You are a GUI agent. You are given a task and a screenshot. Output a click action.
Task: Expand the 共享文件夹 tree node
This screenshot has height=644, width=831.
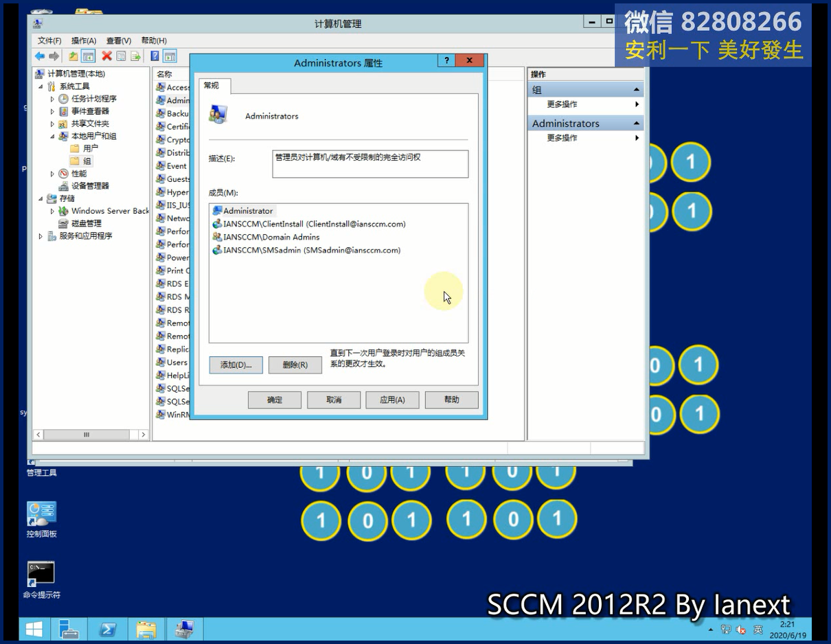tap(52, 124)
